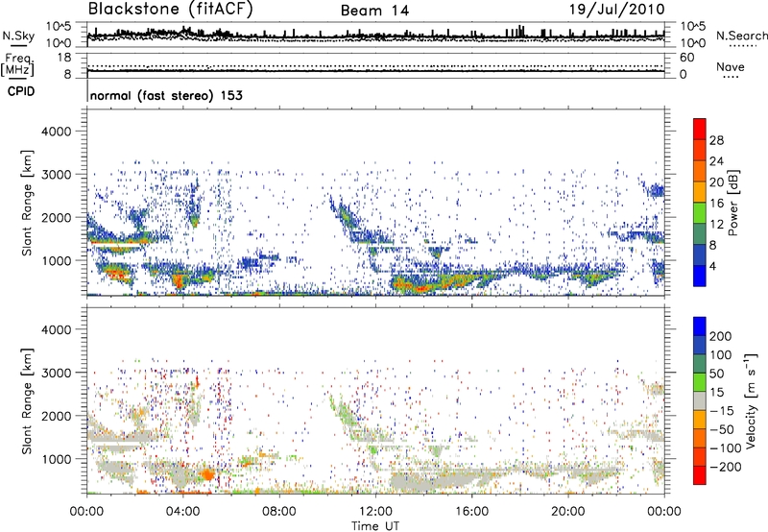Click the 'Beam 14' label
This screenshot has height=532, width=768.
point(374,11)
